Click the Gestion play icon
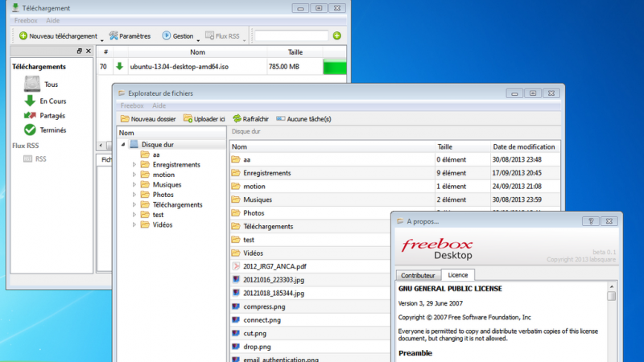The image size is (644, 362). (167, 35)
